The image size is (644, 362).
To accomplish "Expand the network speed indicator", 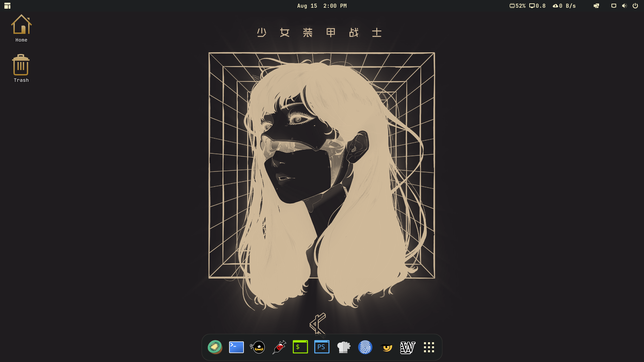I will [x=565, y=6].
